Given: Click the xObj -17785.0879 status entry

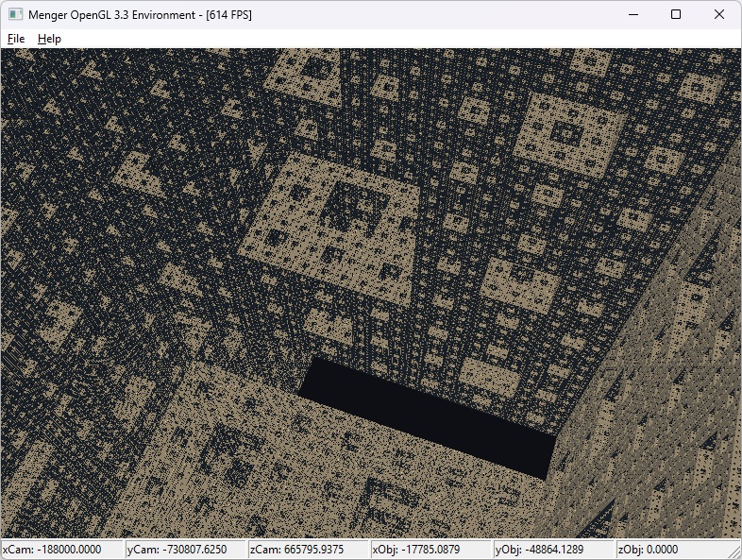Looking at the screenshot, I should pyautogui.click(x=431, y=550).
